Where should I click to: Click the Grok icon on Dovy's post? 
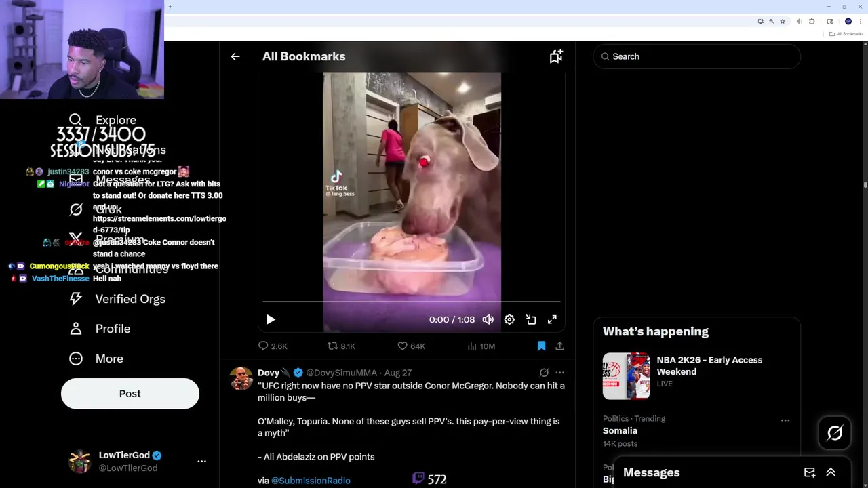point(544,373)
